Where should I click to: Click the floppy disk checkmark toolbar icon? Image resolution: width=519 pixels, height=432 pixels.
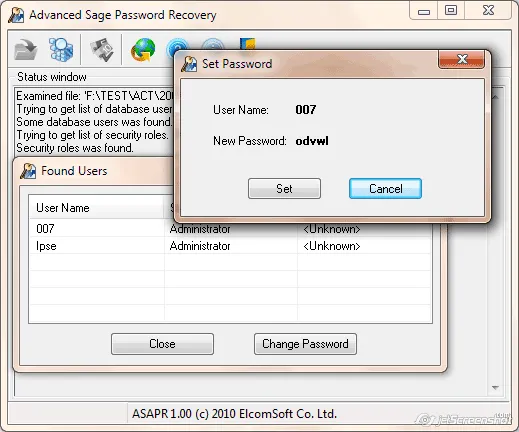[102, 50]
